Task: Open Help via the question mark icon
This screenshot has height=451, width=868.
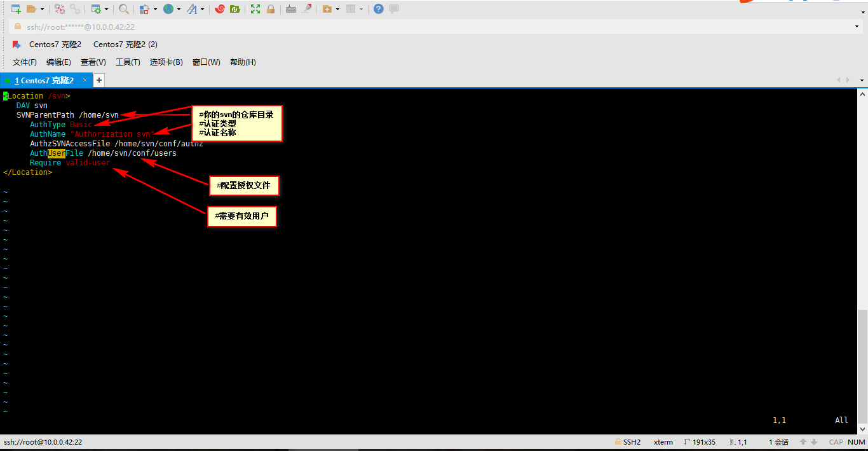Action: (x=378, y=9)
